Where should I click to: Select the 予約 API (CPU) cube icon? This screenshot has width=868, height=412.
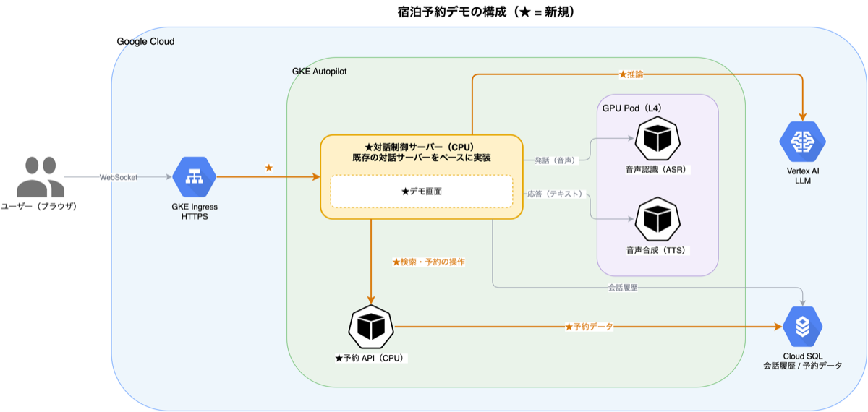click(x=371, y=327)
